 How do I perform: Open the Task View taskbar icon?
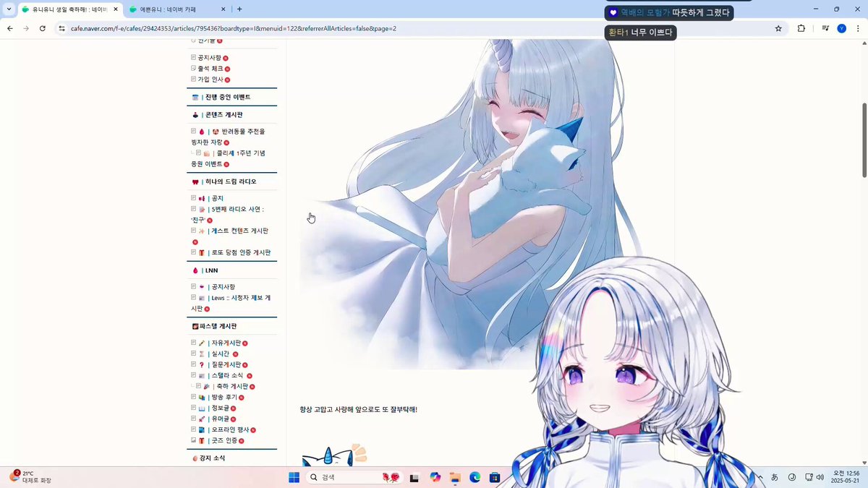(414, 477)
